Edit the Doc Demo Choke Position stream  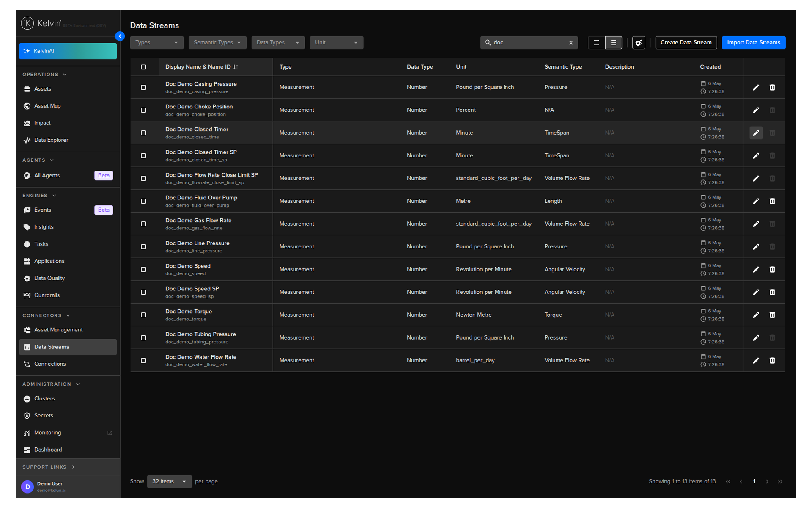756,110
